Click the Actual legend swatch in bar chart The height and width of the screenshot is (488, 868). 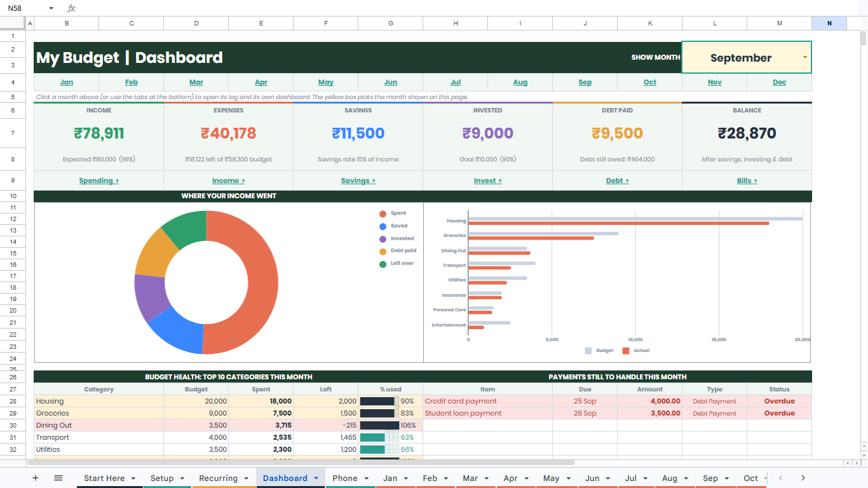[x=626, y=351]
